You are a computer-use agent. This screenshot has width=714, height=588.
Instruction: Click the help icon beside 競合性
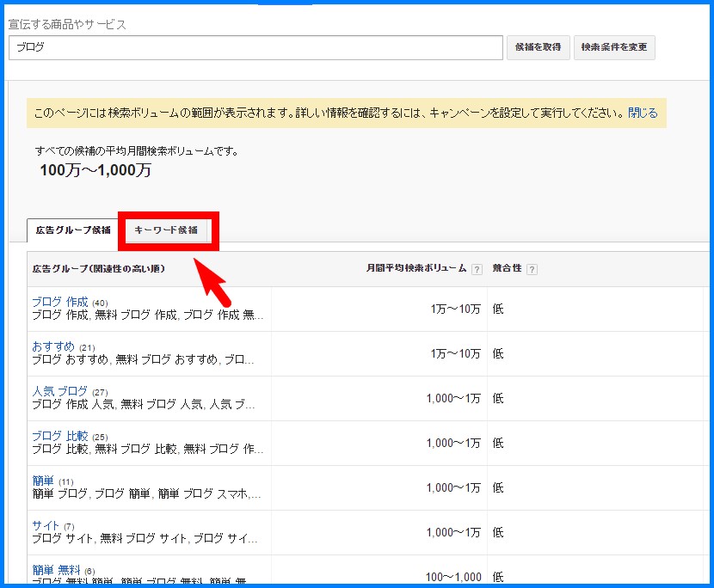(x=532, y=269)
